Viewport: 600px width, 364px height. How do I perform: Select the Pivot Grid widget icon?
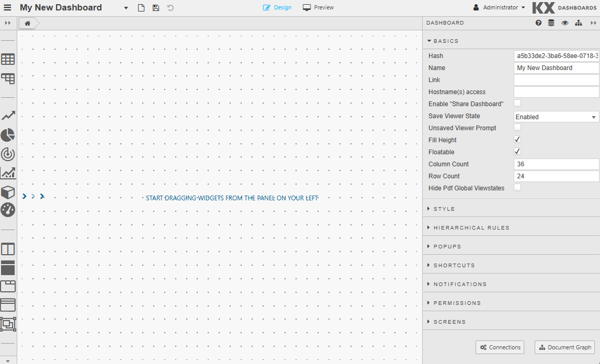click(8, 78)
